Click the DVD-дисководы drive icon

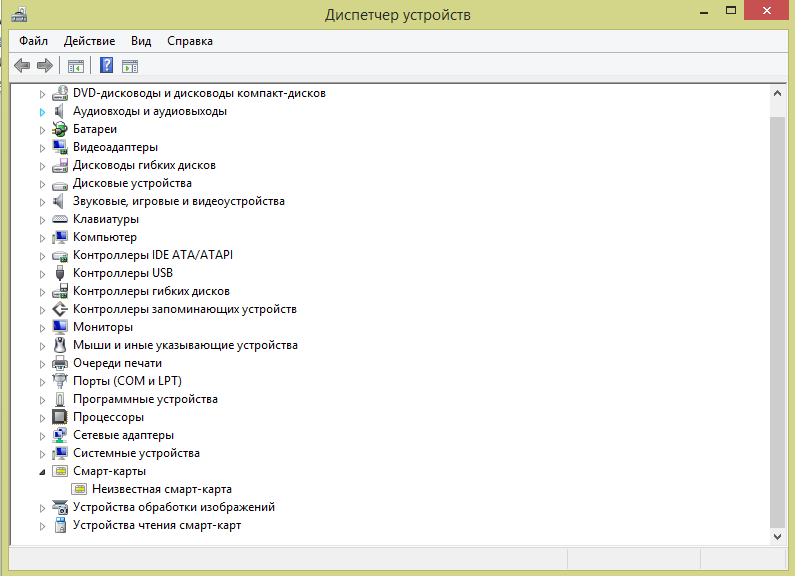(x=60, y=93)
